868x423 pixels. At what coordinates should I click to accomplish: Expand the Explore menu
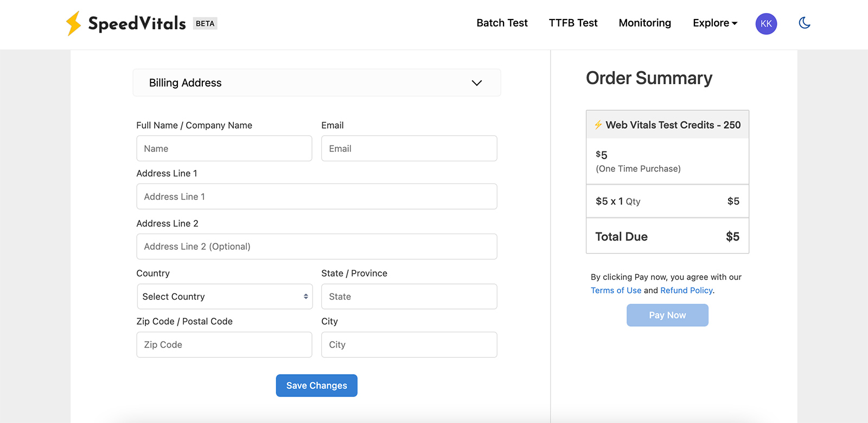(714, 23)
